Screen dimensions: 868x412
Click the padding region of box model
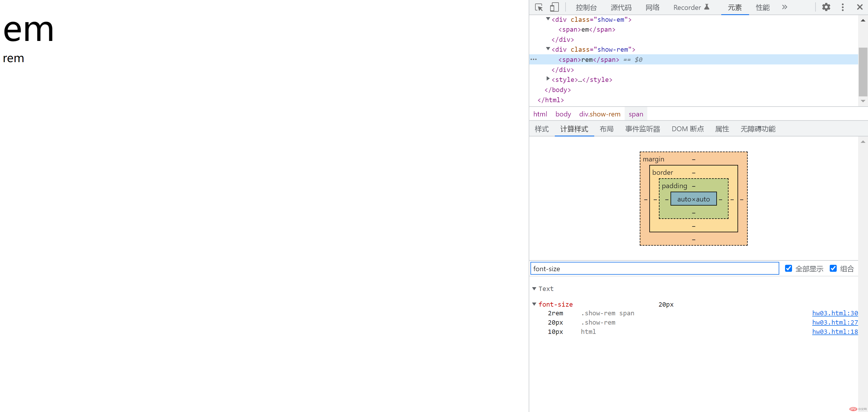click(x=674, y=186)
